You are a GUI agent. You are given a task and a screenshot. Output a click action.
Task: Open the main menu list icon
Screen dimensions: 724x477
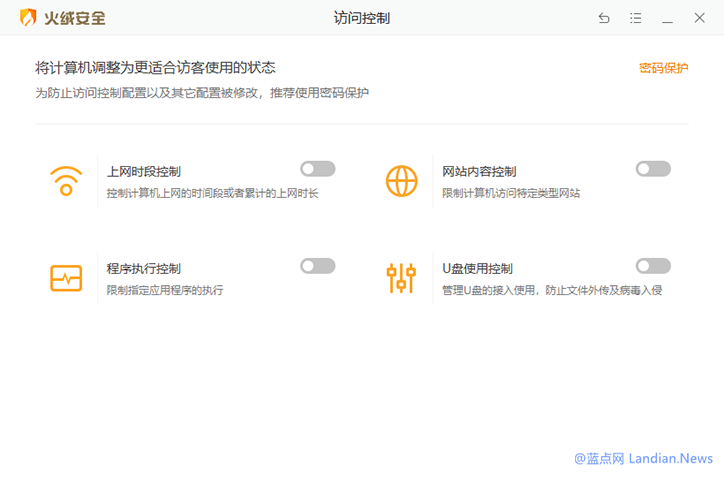(636, 18)
